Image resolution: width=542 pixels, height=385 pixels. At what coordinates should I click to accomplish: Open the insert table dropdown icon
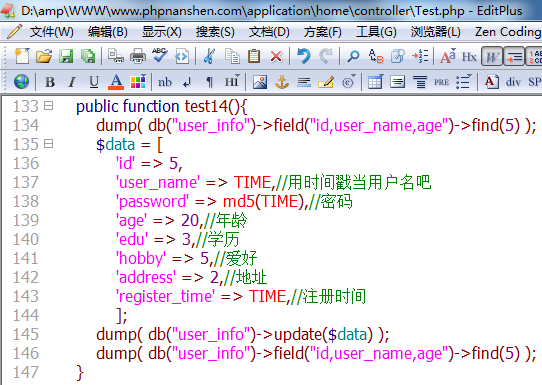coord(376,82)
